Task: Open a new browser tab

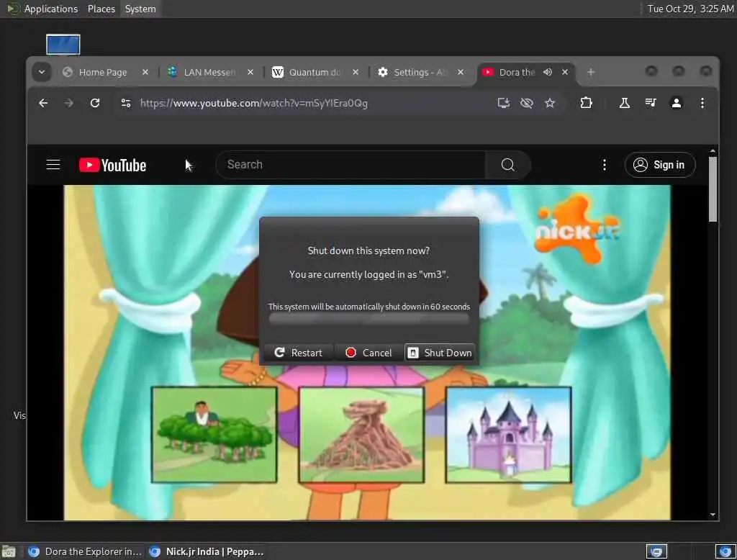Action: pyautogui.click(x=591, y=72)
